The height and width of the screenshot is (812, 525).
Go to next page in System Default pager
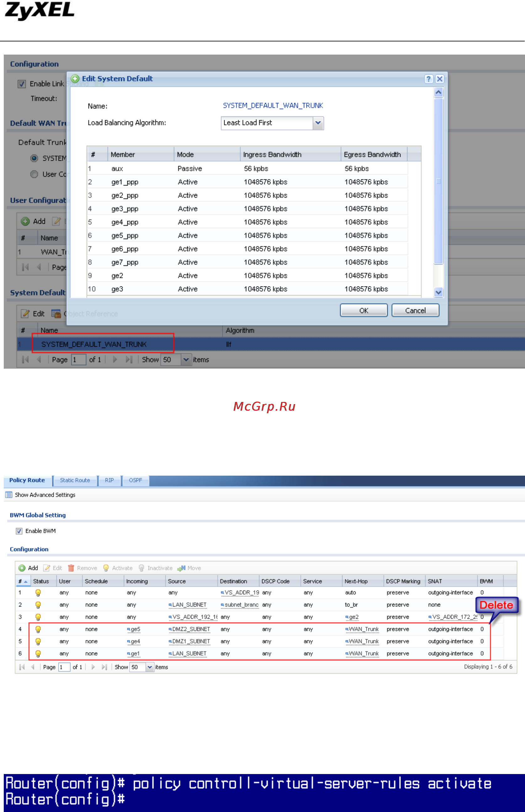point(115,360)
